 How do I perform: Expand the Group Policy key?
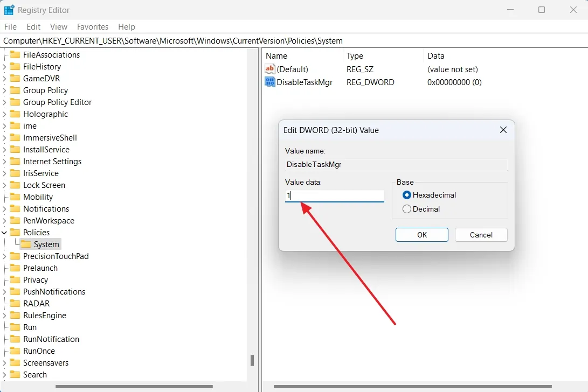[x=4, y=90]
